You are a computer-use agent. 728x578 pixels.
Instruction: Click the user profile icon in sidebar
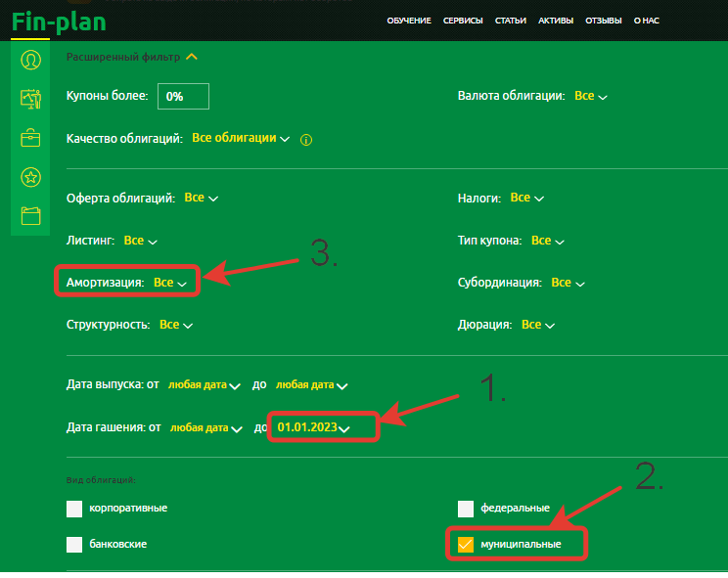[30, 61]
